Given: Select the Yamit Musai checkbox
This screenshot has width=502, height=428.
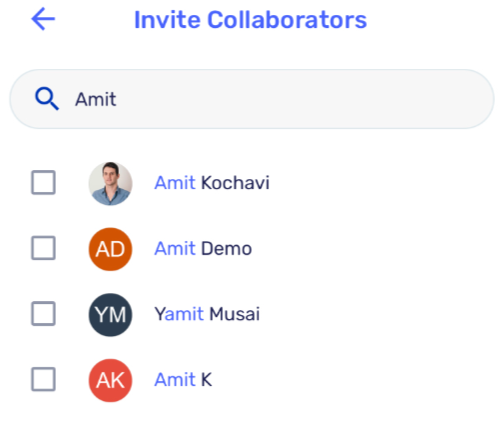Looking at the screenshot, I should 43,314.
